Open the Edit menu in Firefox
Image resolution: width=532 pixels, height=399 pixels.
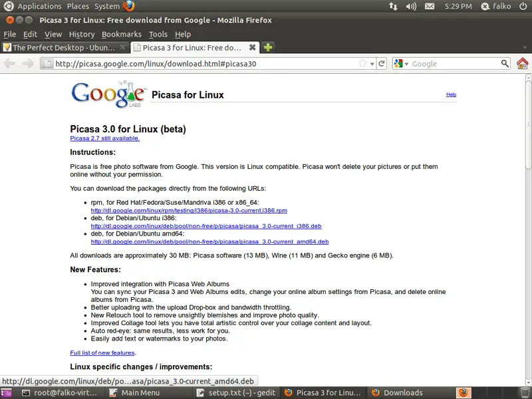(30, 35)
